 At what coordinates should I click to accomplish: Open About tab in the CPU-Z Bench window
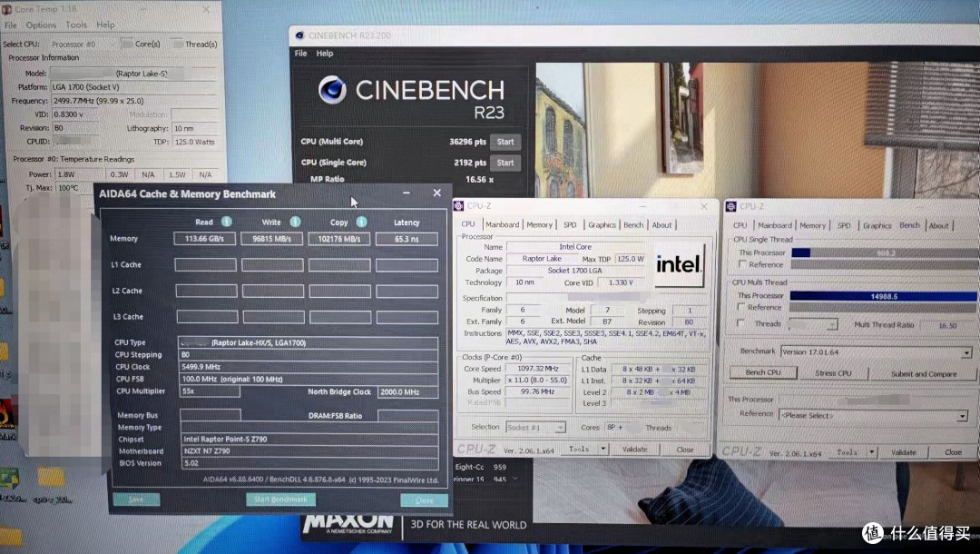tap(938, 226)
